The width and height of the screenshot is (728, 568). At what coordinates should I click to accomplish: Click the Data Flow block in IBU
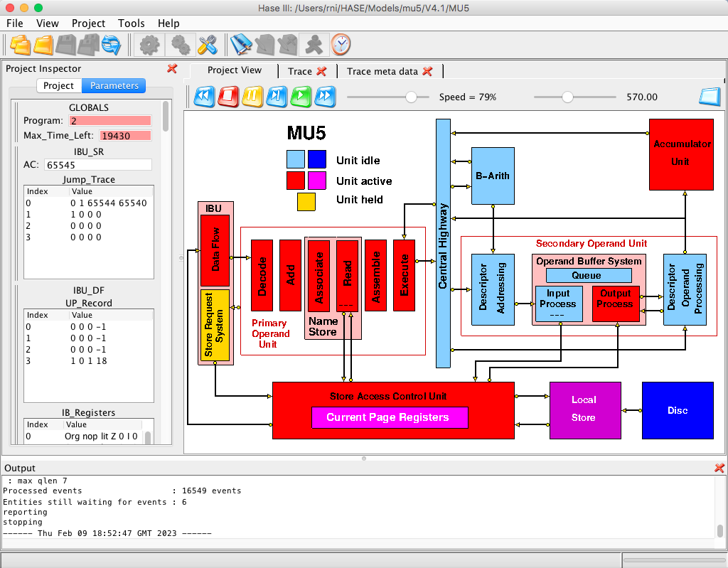(215, 250)
